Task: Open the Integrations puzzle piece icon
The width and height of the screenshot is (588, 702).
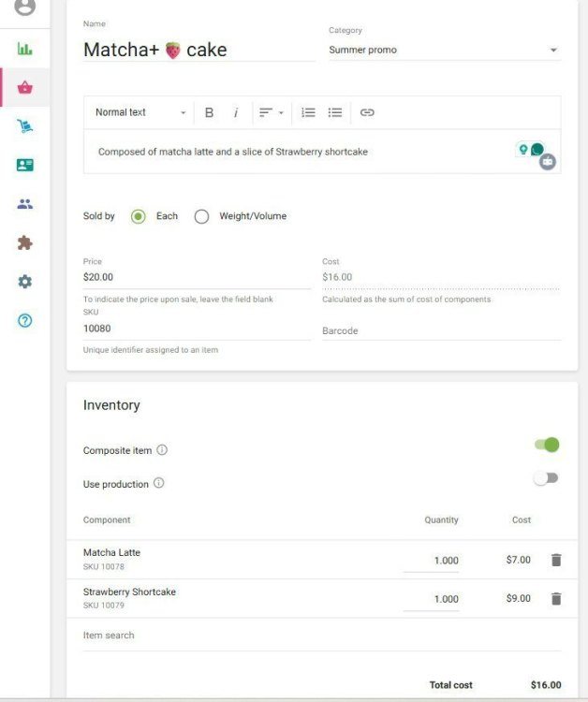Action: coord(25,242)
